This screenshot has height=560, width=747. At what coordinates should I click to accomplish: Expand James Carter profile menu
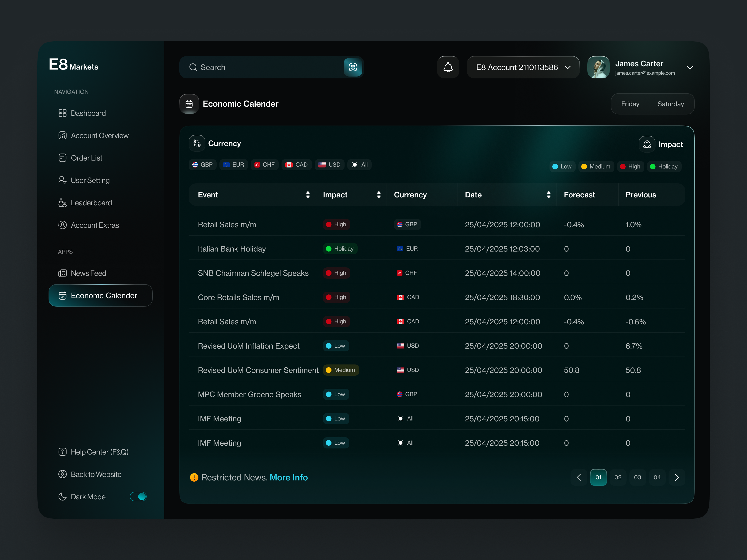(690, 67)
